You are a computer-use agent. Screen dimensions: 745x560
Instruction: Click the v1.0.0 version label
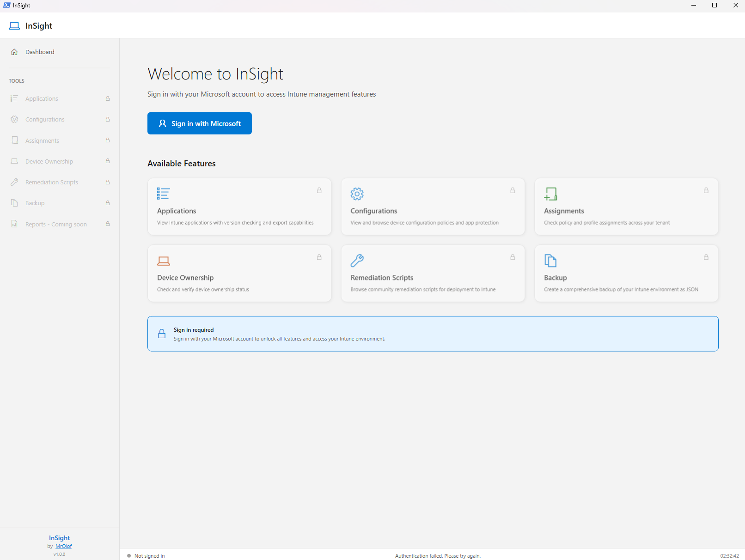click(x=59, y=554)
